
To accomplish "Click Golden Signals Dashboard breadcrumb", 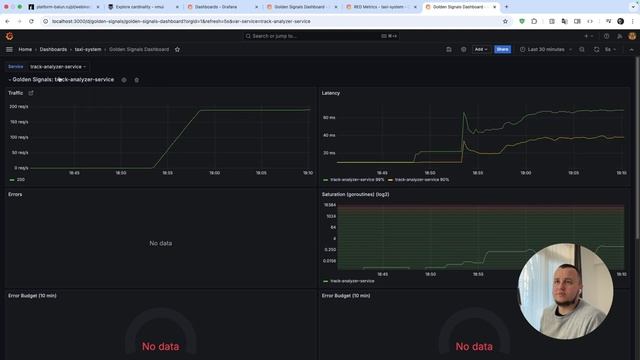I will pos(139,49).
